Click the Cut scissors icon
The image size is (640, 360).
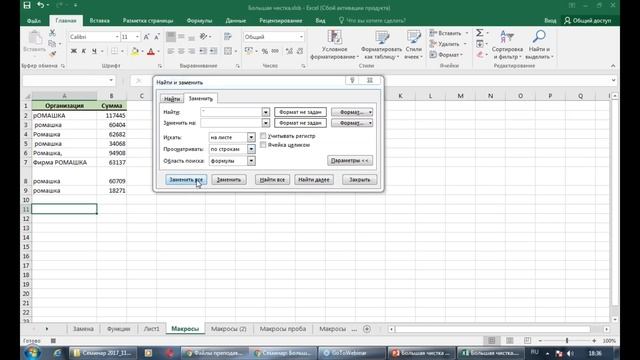(x=52, y=33)
